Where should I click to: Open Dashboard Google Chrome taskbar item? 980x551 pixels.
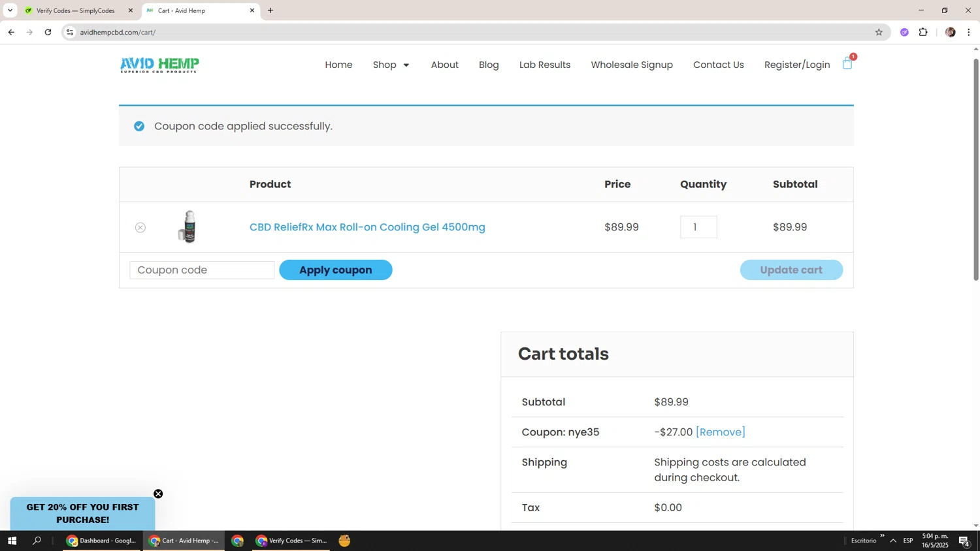click(102, 541)
